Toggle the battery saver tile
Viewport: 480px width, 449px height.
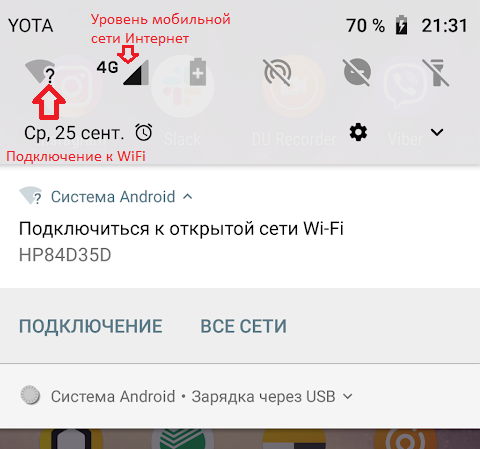198,72
